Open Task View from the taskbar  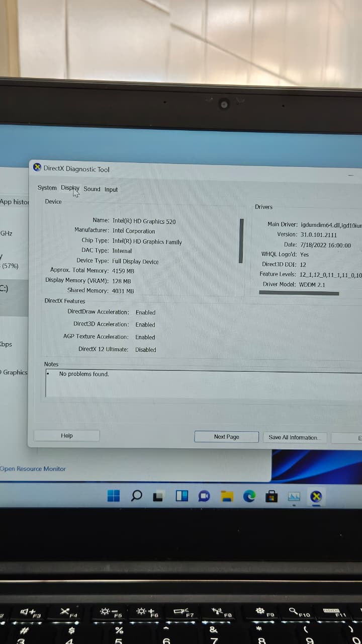(158, 497)
